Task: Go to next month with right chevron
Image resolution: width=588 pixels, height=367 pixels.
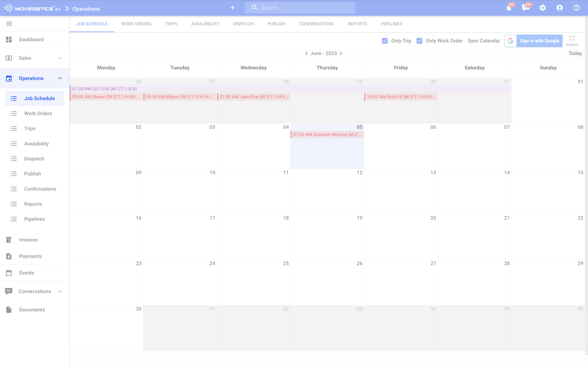Action: (341, 53)
